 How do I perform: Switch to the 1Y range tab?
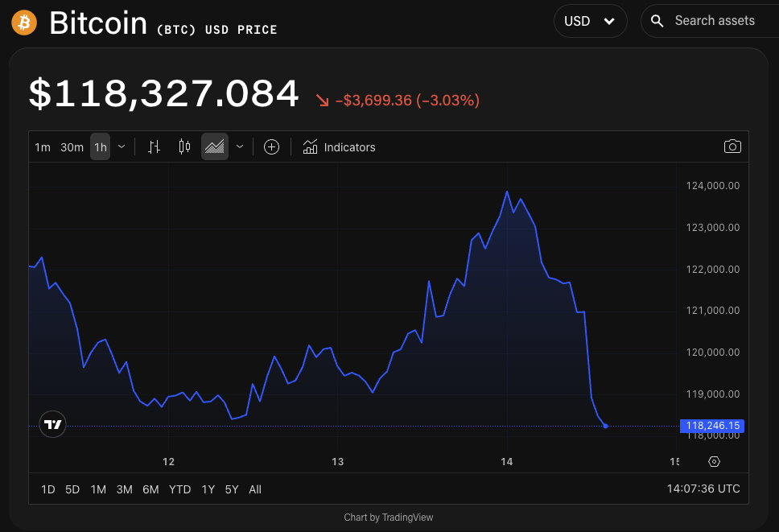tap(208, 489)
